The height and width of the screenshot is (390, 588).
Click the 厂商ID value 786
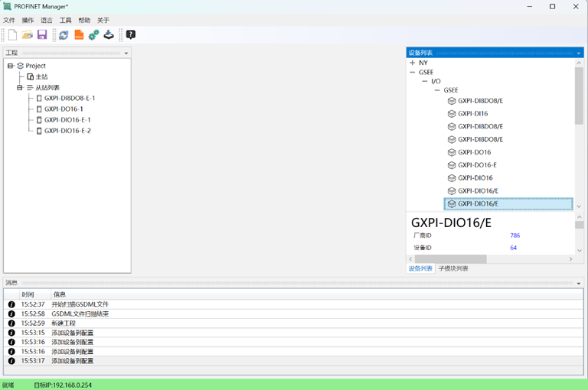point(514,236)
